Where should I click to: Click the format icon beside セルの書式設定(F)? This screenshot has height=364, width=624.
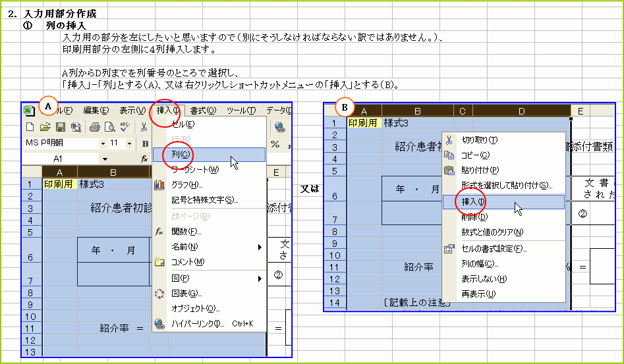coord(449,249)
